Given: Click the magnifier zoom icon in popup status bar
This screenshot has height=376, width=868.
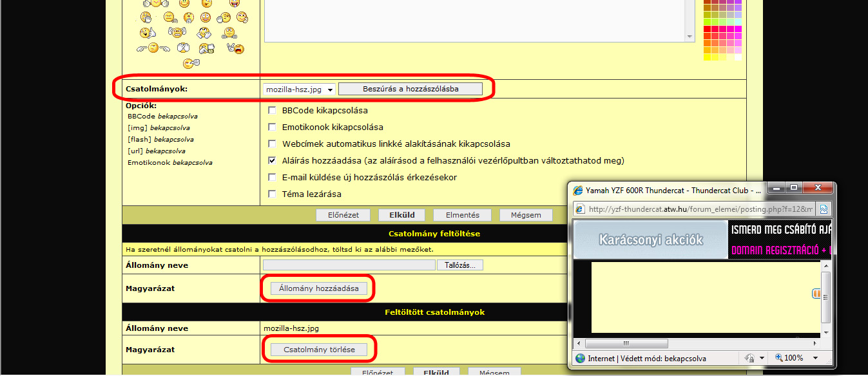Looking at the screenshot, I should pos(778,358).
